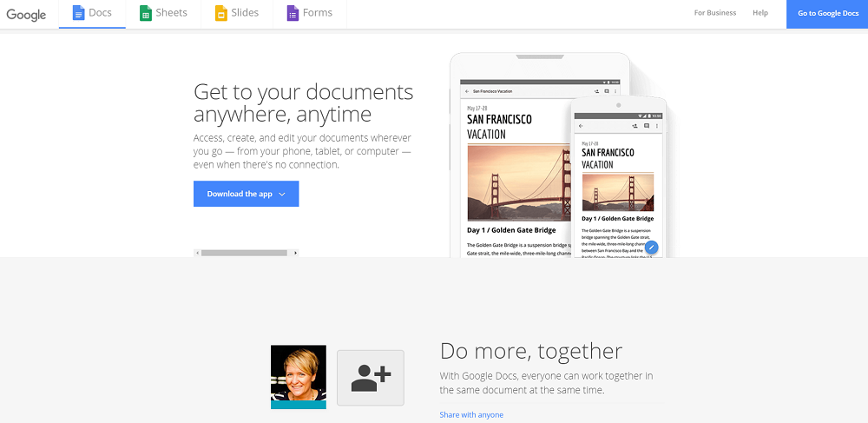Switch to the Forms tab
This screenshot has height=423, width=868.
click(x=310, y=14)
